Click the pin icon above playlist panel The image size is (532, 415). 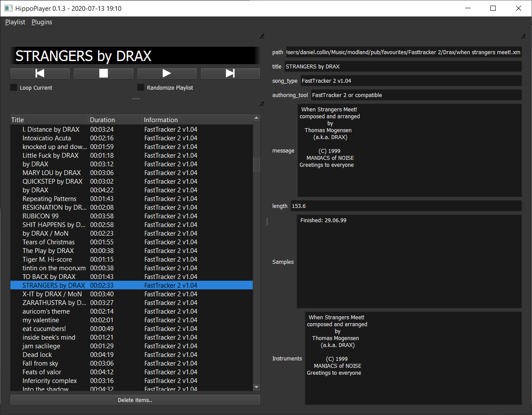[262, 104]
